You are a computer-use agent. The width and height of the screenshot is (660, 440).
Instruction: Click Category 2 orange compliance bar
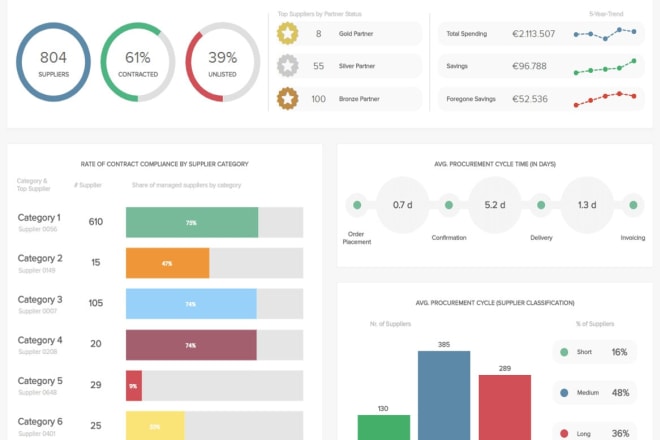[x=168, y=263]
